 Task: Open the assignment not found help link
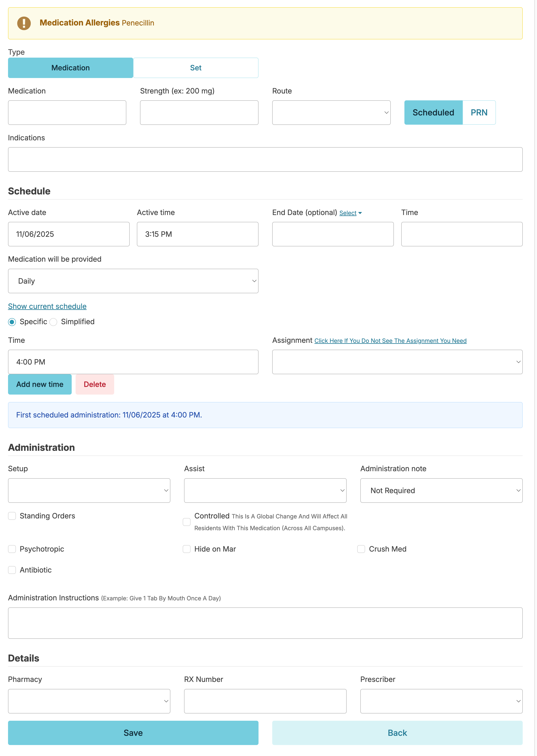pos(390,341)
